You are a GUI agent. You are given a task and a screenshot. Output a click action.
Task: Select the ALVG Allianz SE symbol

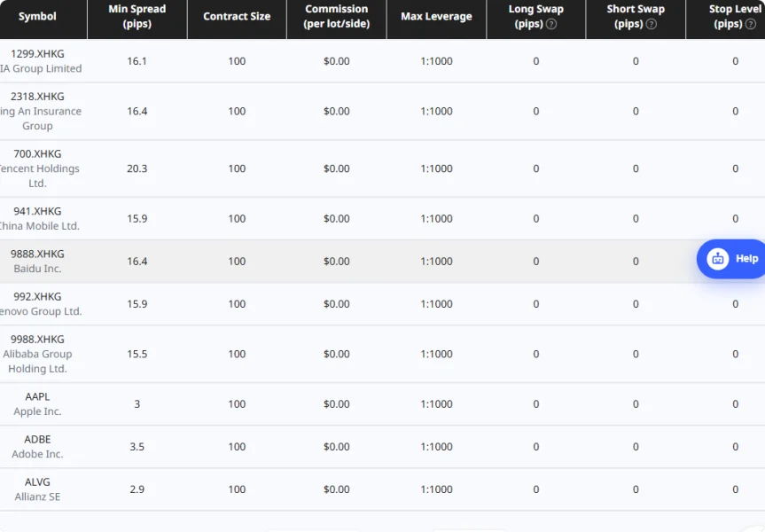click(37, 489)
